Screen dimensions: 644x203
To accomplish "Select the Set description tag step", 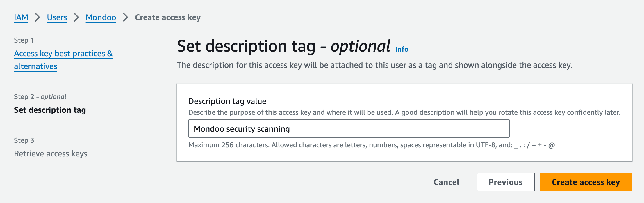I will [50, 110].
